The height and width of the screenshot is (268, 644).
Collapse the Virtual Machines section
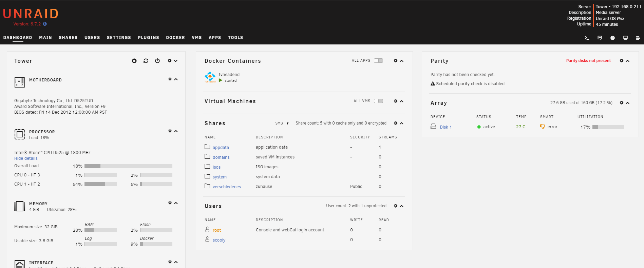point(402,101)
